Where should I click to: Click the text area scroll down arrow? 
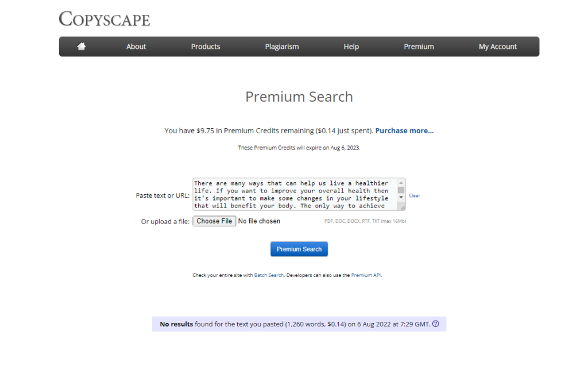click(401, 197)
